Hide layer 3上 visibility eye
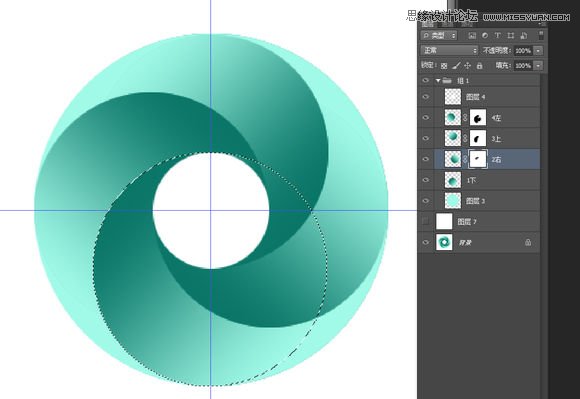580x399 pixels. click(x=426, y=138)
